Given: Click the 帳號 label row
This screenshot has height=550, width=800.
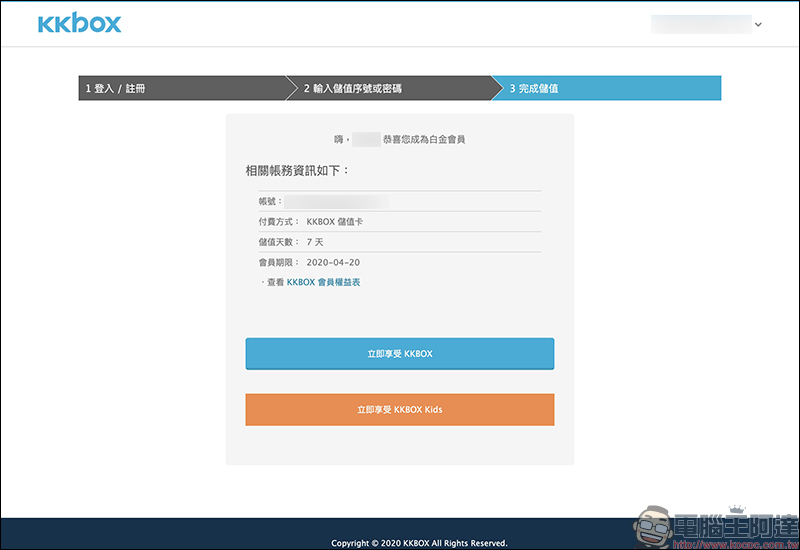Looking at the screenshot, I should click(x=270, y=201).
